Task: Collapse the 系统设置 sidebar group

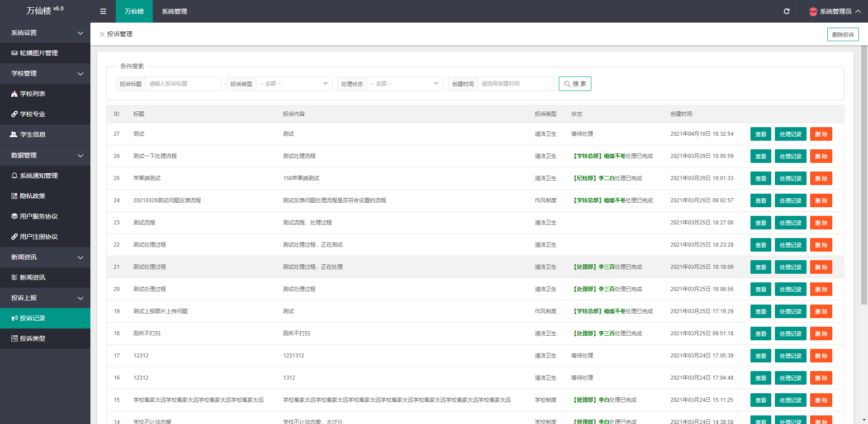Action: click(x=45, y=33)
